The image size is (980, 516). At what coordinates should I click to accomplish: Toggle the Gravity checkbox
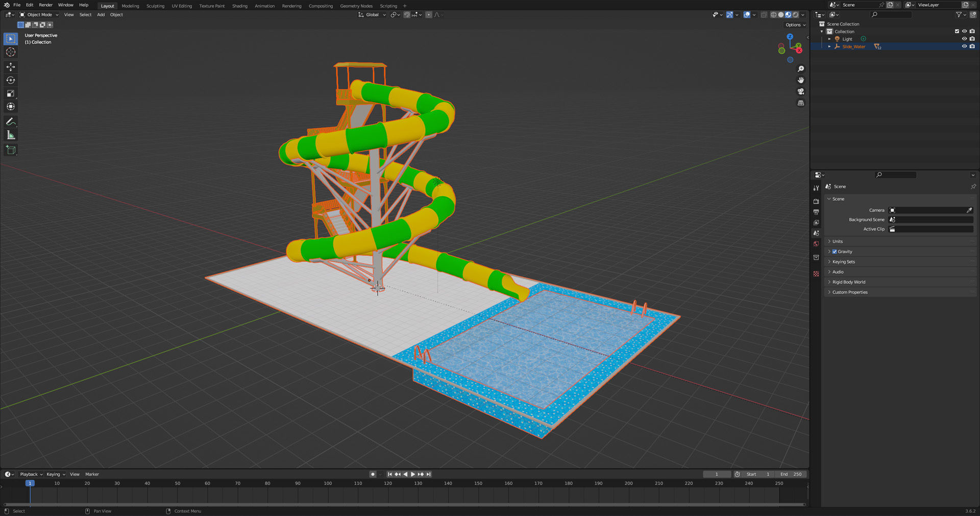[x=835, y=251]
